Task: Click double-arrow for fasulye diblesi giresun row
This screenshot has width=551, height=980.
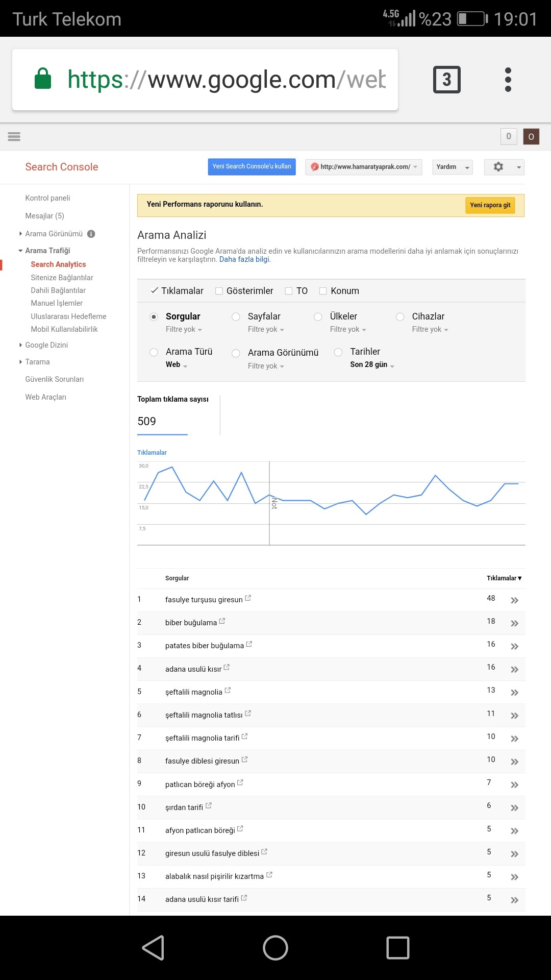Action: click(x=515, y=762)
